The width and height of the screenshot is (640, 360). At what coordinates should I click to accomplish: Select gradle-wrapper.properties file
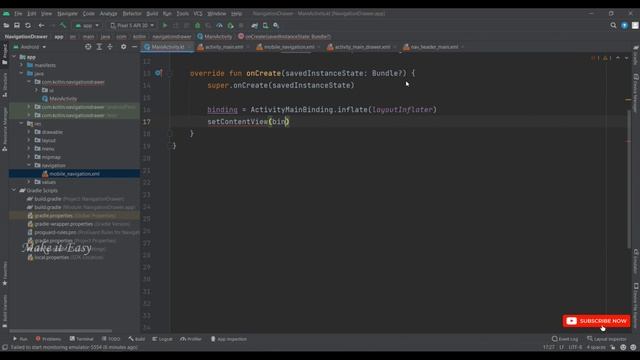tap(64, 224)
